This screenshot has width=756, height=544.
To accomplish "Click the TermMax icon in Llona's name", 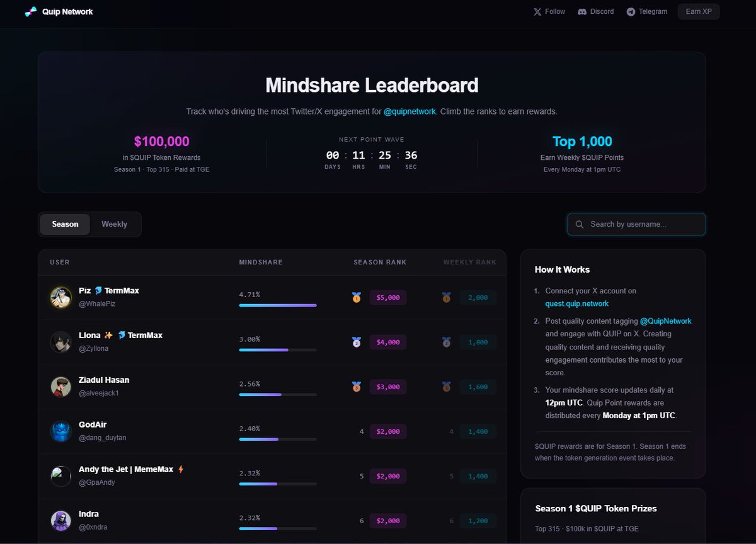I will [122, 336].
